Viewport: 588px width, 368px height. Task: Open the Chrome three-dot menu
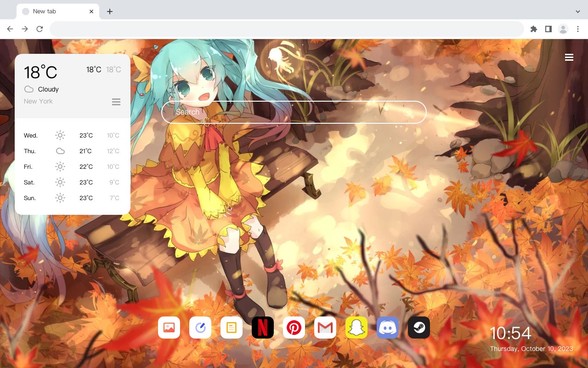tap(578, 29)
